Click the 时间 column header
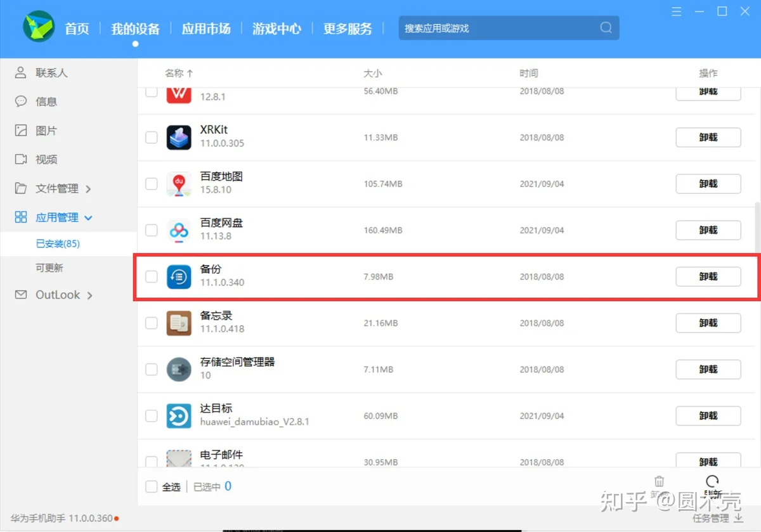Viewport: 761px width, 532px height. coord(529,73)
